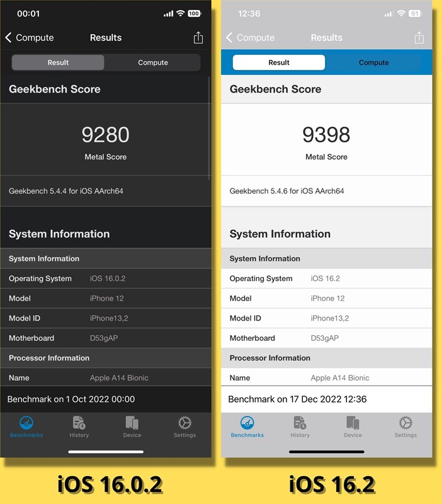Open the History tab icon on the light screen

[300, 423]
